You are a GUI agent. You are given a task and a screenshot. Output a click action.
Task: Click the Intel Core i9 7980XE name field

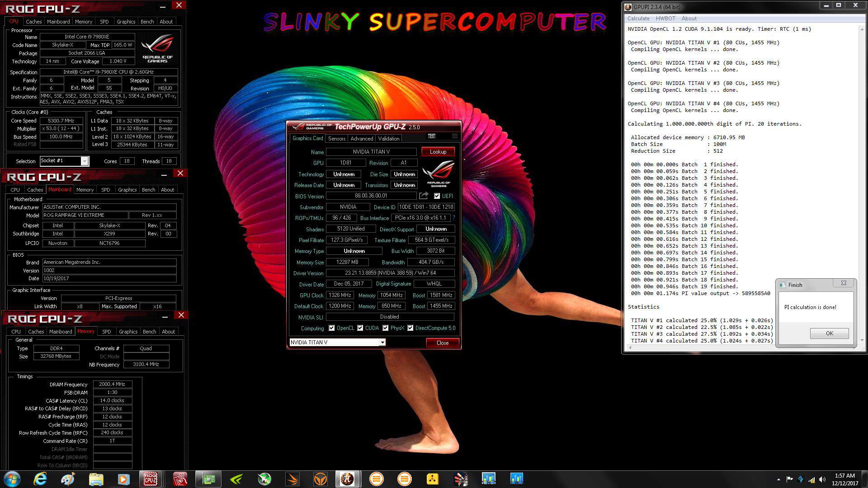(87, 37)
